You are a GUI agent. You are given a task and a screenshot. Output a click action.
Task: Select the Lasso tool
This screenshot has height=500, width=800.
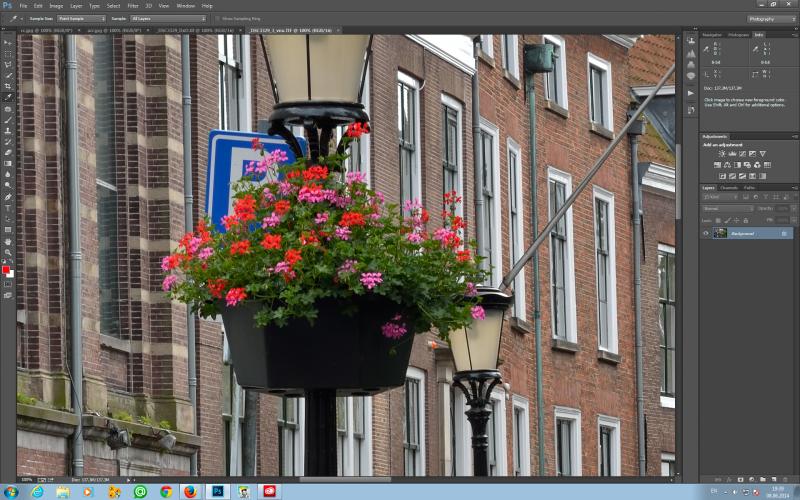pyautogui.click(x=8, y=65)
